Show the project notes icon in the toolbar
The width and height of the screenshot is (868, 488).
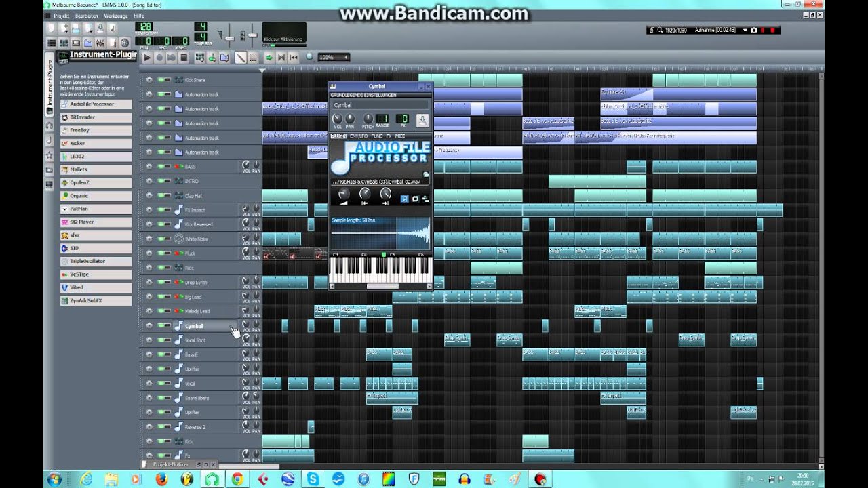[113, 43]
